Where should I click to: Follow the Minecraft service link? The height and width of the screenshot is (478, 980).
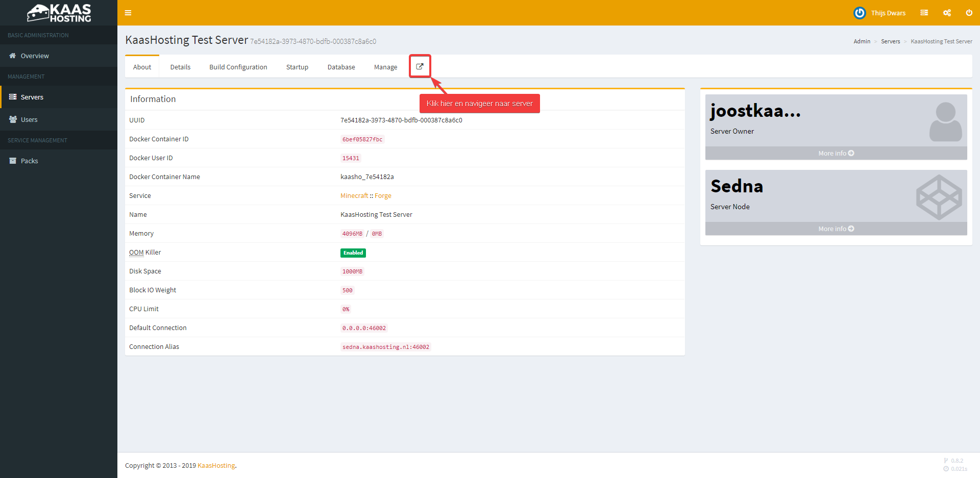pos(354,196)
